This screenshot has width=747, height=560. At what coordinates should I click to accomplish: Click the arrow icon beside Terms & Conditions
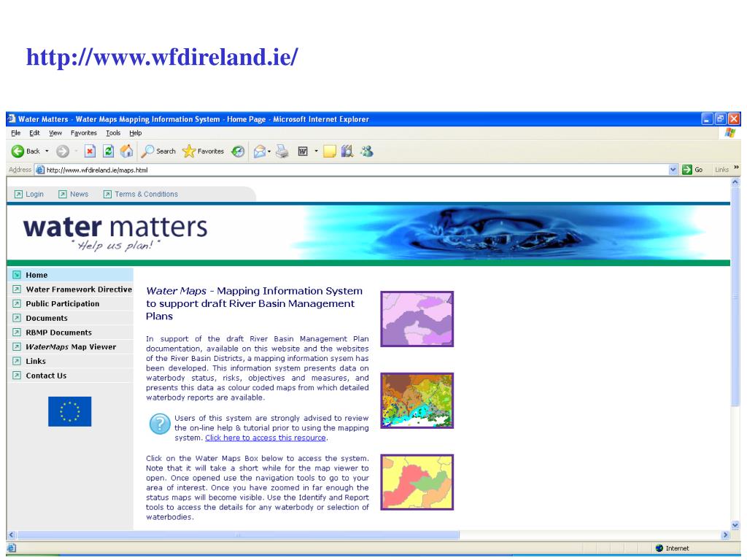click(x=108, y=194)
